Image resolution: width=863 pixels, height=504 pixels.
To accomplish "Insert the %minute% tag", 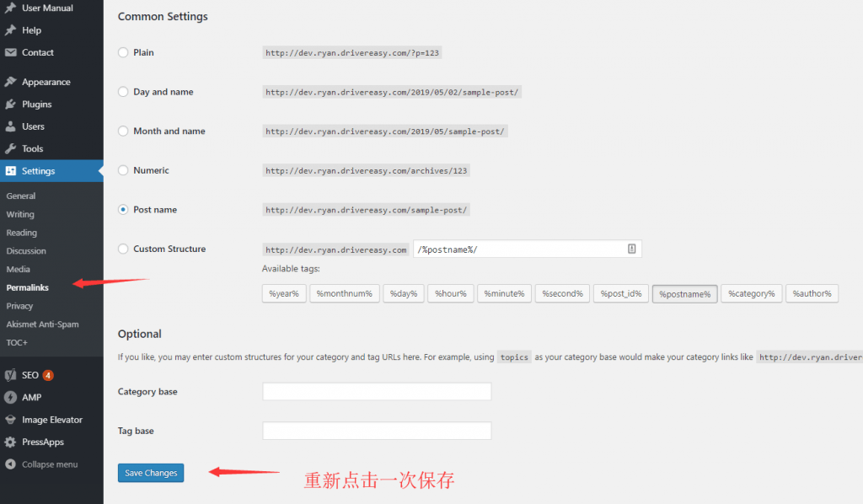I will pyautogui.click(x=504, y=294).
